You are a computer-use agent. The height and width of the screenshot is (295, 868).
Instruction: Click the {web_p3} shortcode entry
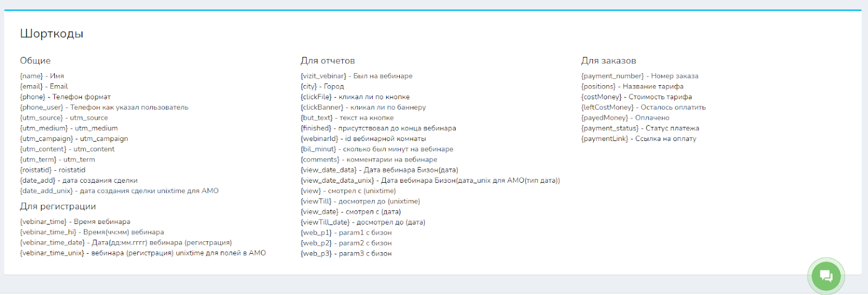(x=346, y=253)
